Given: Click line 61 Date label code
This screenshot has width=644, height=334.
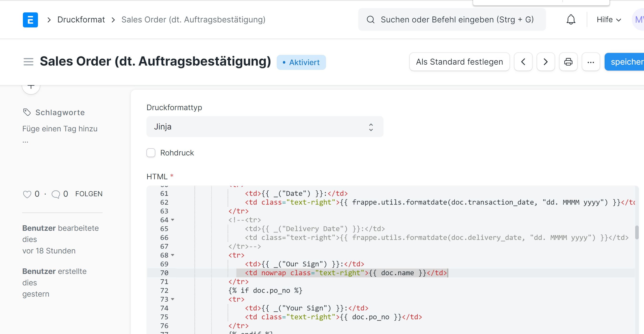Looking at the screenshot, I should pyautogui.click(x=296, y=193).
